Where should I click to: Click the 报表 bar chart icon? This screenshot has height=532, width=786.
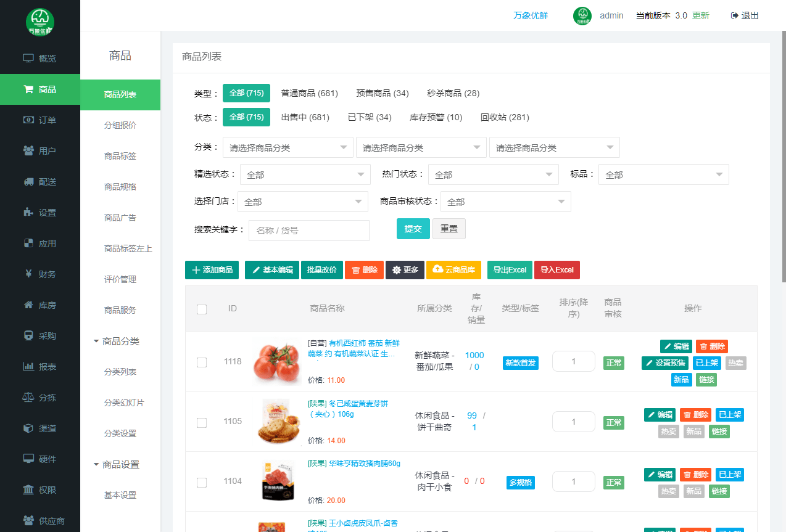[x=28, y=367]
